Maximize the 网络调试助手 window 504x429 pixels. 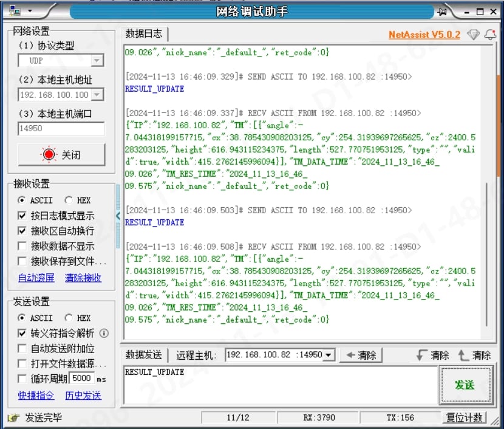480,12
